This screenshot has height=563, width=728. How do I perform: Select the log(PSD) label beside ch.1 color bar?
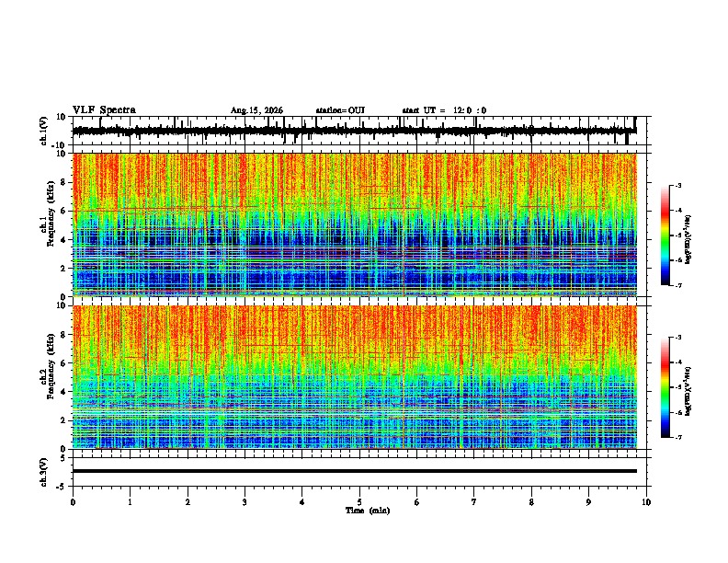click(688, 240)
